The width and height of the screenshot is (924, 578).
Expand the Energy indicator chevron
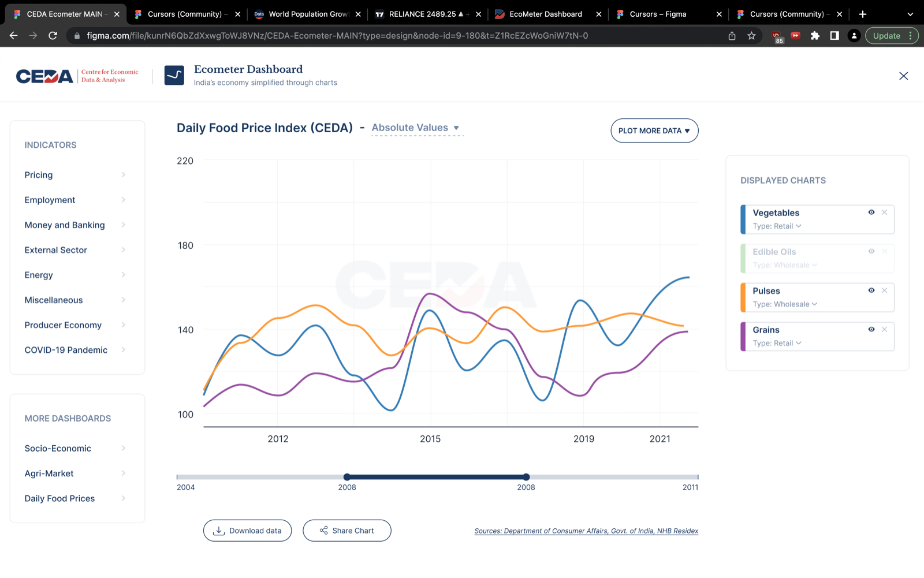(123, 275)
